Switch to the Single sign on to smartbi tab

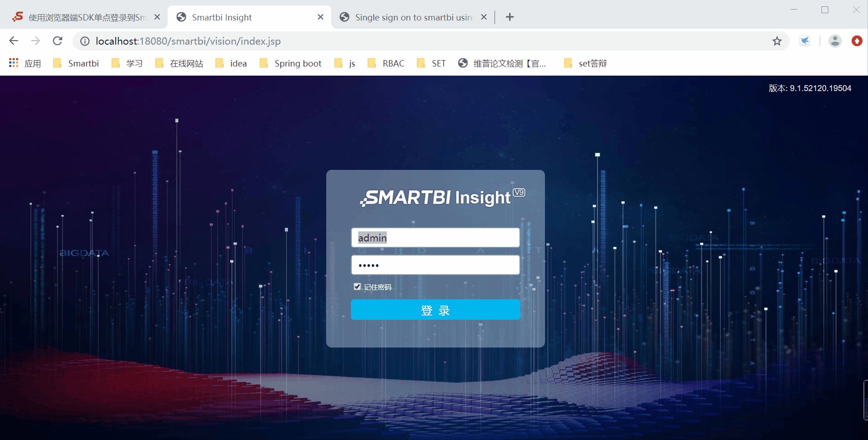click(412, 17)
